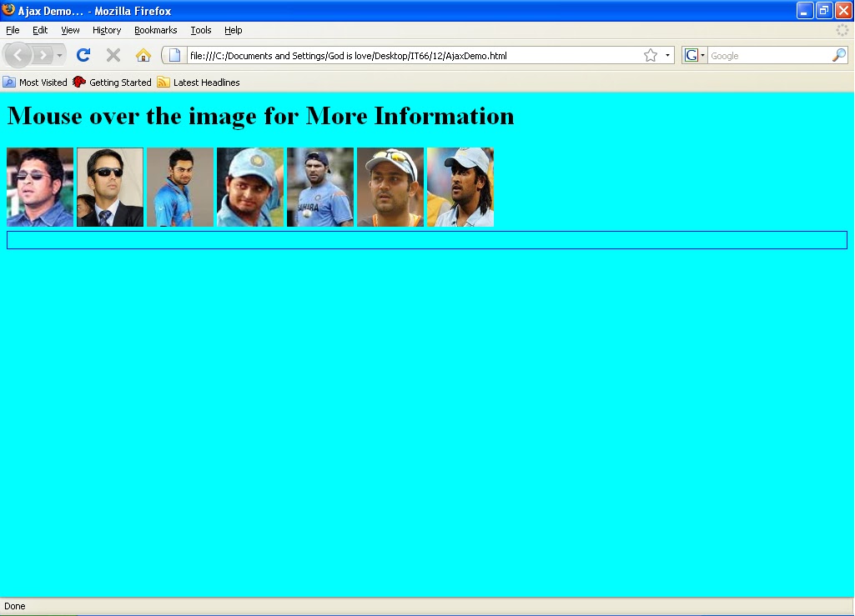Open the Bookmarks menu
Viewport: 855px width, 616px height.
[x=155, y=30]
